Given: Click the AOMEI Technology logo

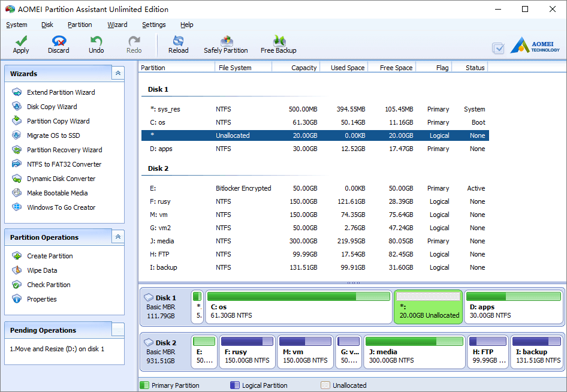Looking at the screenshot, I should [x=535, y=46].
